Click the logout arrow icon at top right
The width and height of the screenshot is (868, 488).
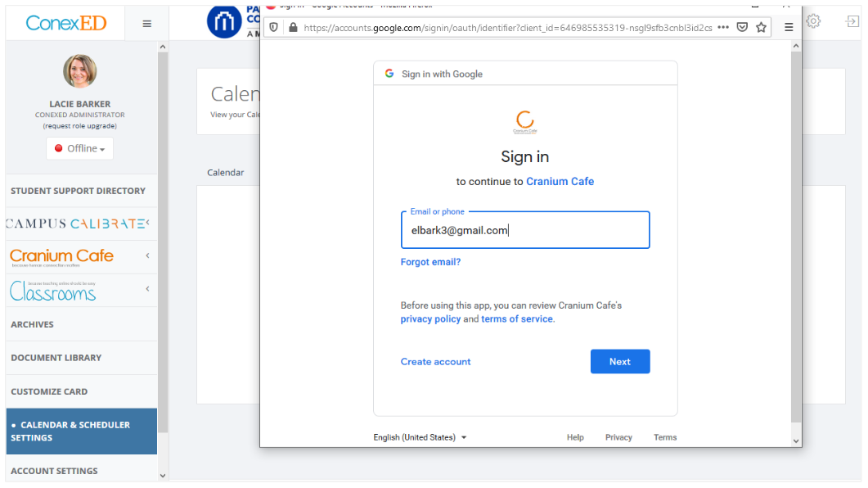852,22
